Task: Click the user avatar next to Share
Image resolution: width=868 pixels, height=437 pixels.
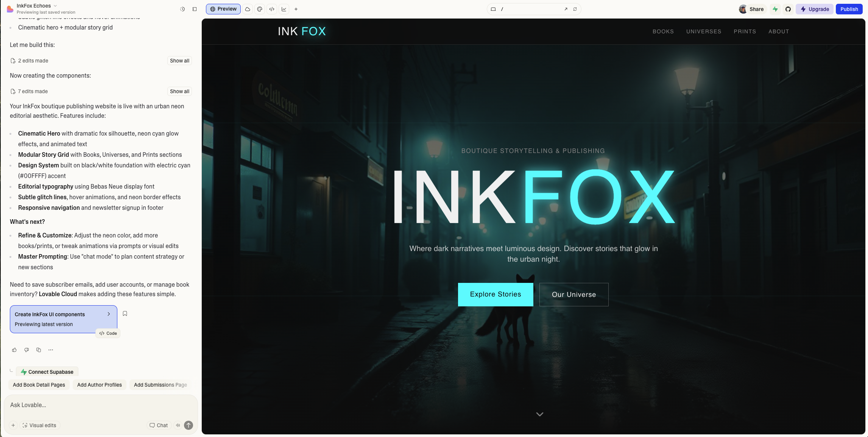Action: click(x=743, y=9)
